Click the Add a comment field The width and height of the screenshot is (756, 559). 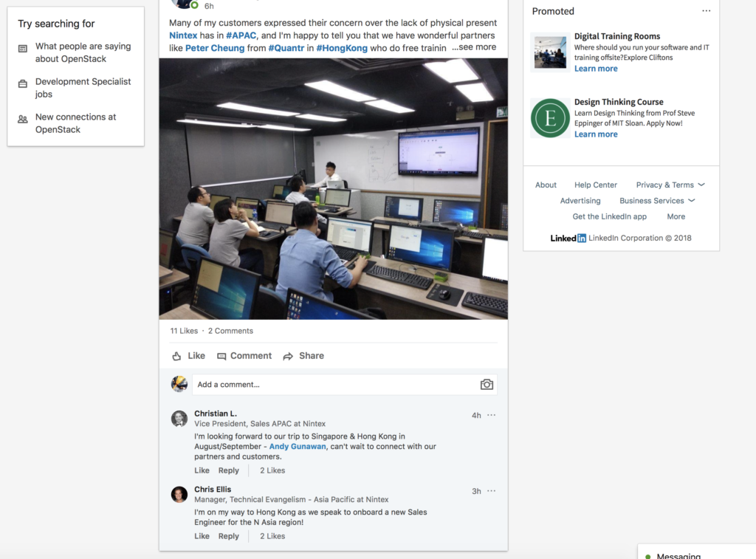click(345, 385)
